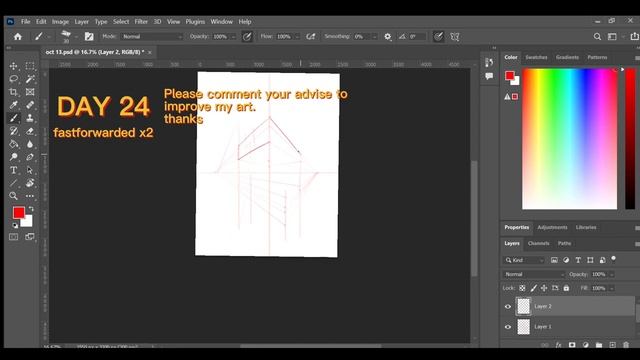Select the Magic Wand tool
640x360 pixels.
(x=30, y=79)
